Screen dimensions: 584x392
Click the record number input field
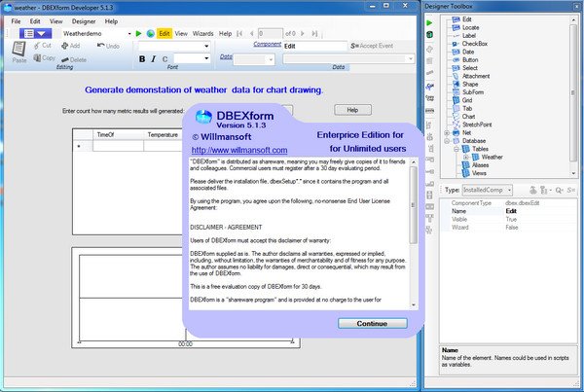[x=270, y=33]
